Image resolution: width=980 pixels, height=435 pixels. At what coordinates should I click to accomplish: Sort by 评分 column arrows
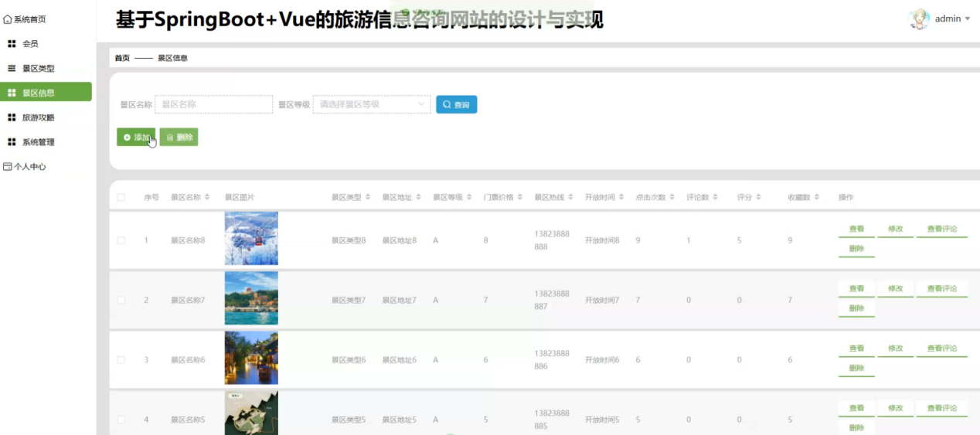pyautogui.click(x=758, y=197)
